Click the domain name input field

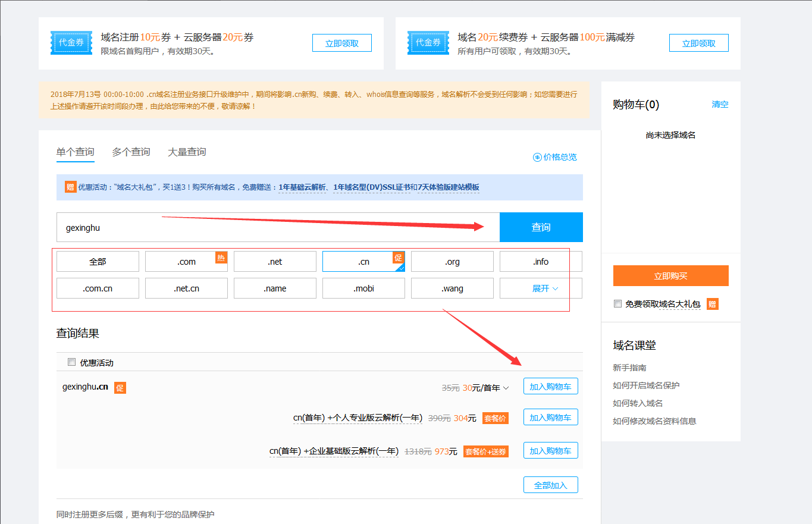pos(238,227)
